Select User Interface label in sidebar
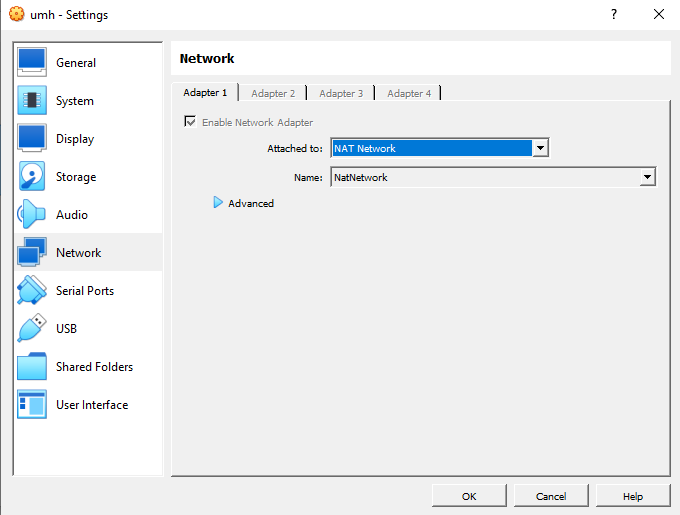 pos(92,404)
